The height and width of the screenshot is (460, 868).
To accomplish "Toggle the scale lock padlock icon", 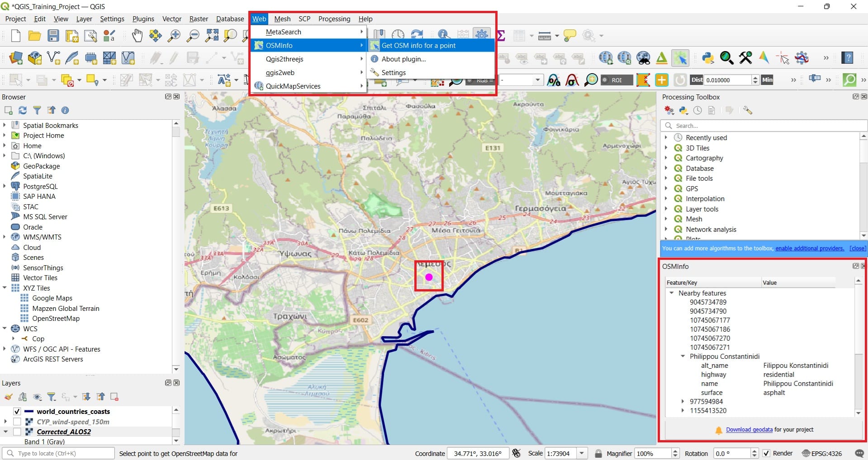I will click(x=598, y=453).
